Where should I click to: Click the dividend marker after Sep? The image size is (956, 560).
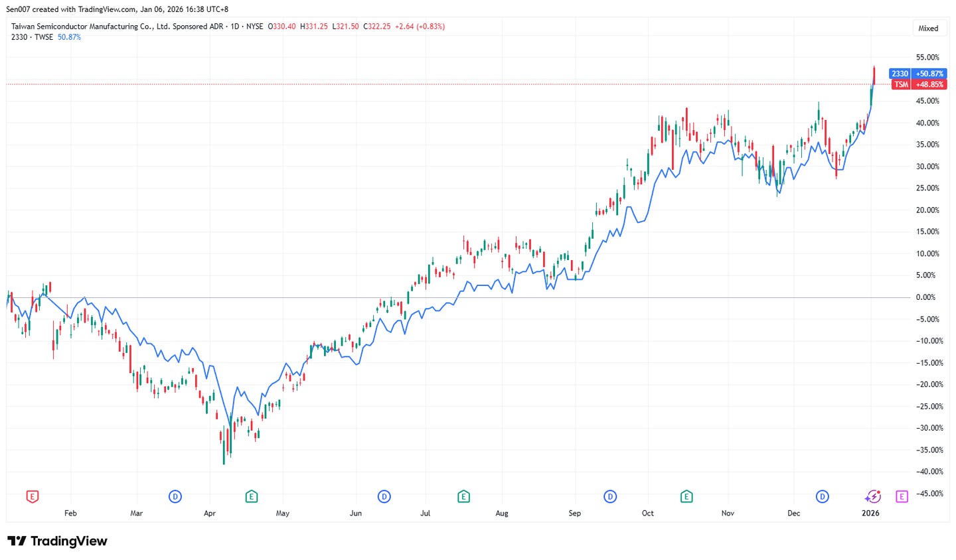(x=610, y=496)
